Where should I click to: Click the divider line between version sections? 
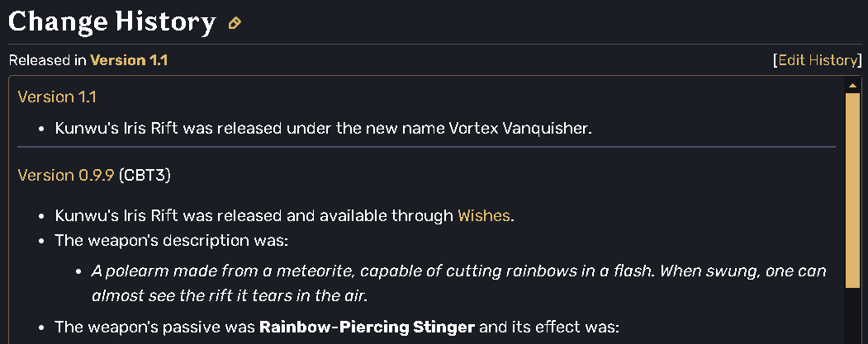pos(426,147)
